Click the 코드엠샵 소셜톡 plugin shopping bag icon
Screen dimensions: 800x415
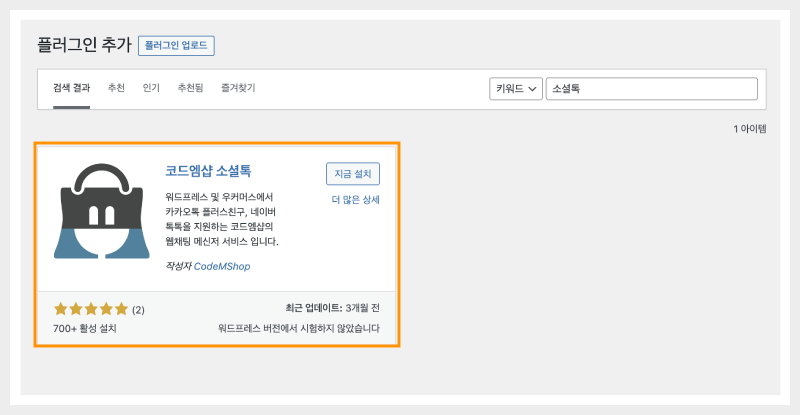(x=102, y=211)
